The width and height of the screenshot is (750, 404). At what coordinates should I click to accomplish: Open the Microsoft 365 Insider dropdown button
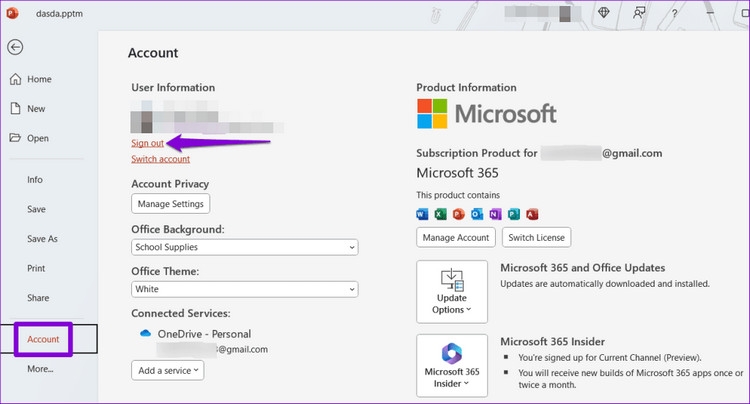(x=452, y=365)
